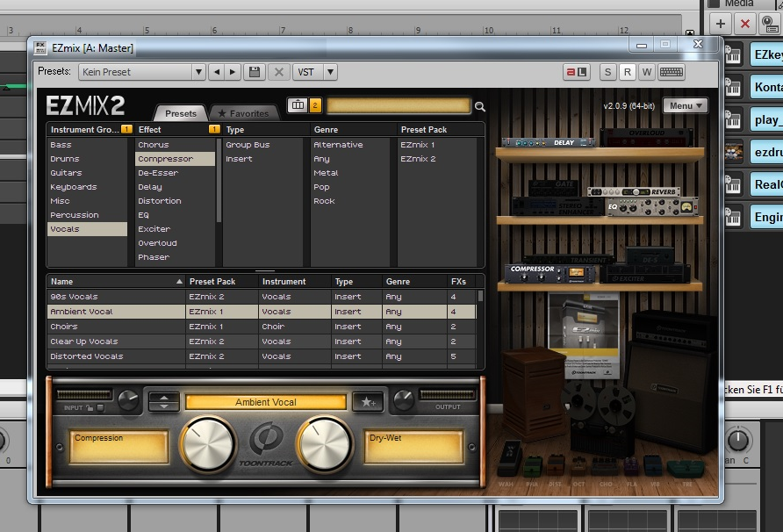Switch to the Presets tab

[181, 113]
